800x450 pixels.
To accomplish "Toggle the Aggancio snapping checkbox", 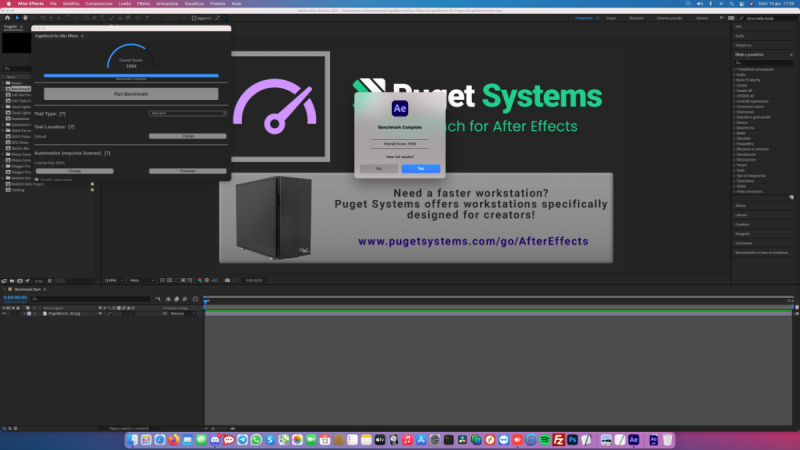I will pyautogui.click(x=193, y=18).
